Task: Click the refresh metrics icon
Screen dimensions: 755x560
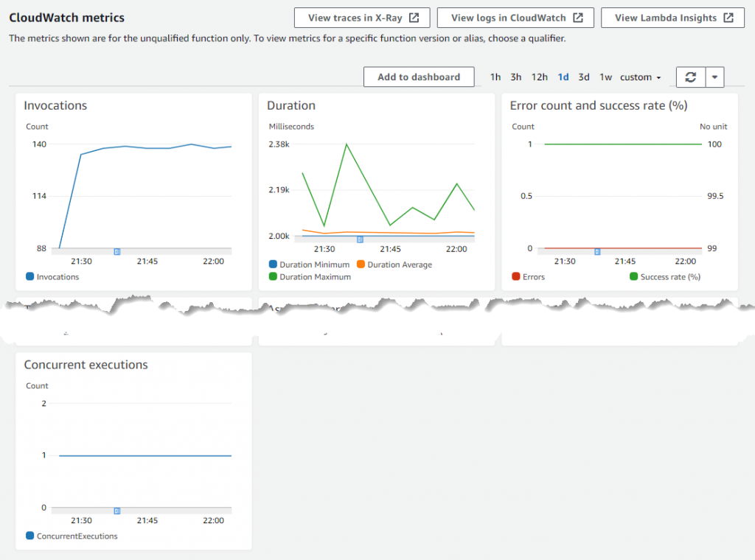Action: pyautogui.click(x=691, y=77)
